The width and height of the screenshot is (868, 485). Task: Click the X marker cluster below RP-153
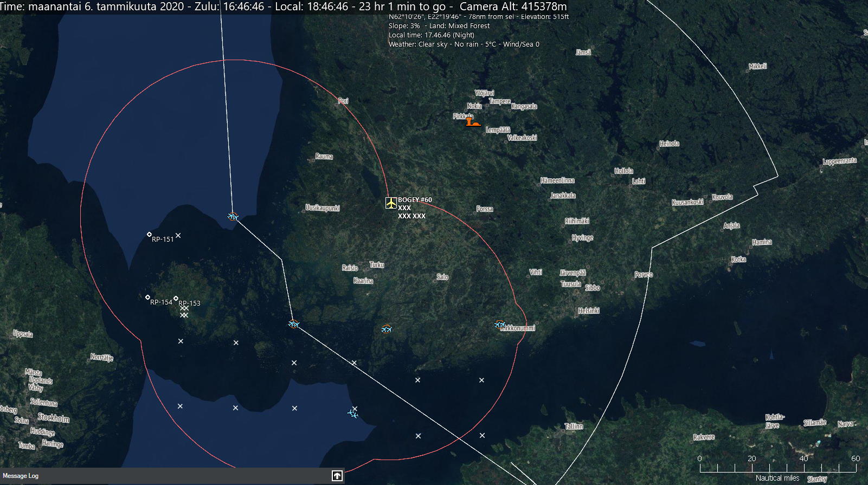tap(184, 312)
